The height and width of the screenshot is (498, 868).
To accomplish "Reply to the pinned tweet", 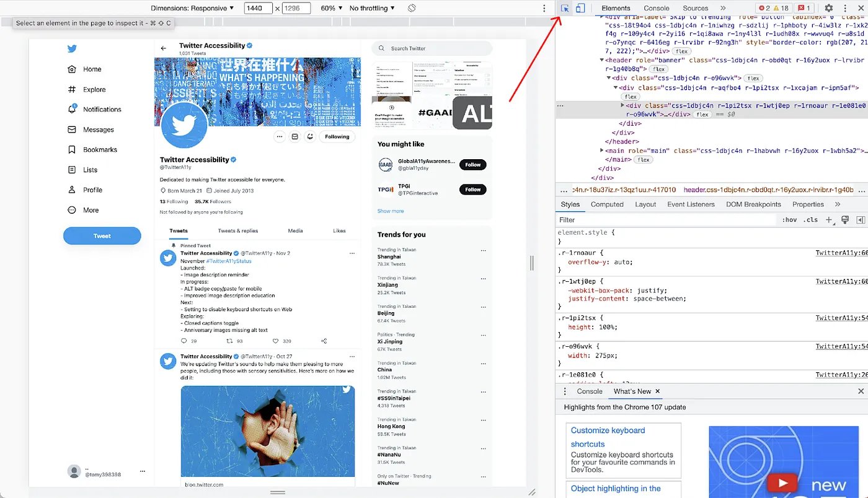I will pyautogui.click(x=184, y=341).
